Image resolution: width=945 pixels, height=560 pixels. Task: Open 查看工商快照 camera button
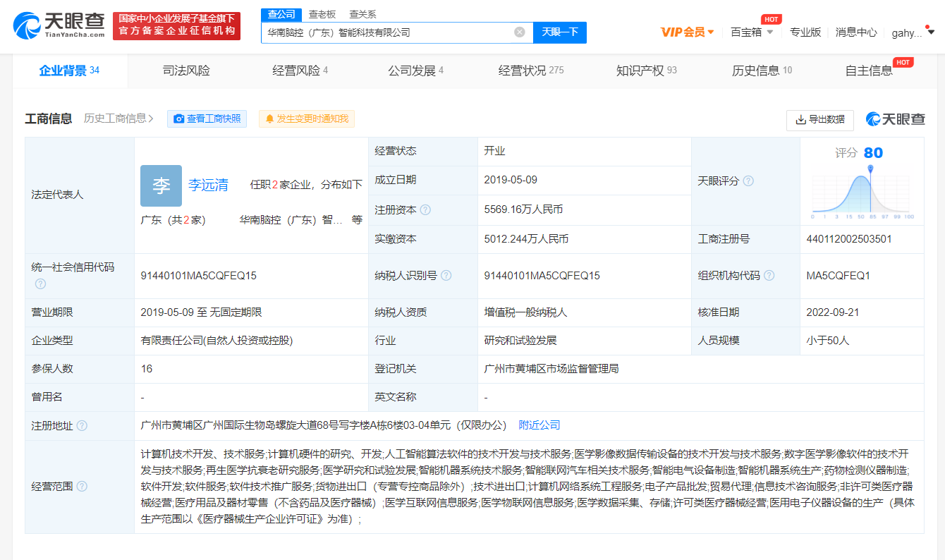coord(207,119)
